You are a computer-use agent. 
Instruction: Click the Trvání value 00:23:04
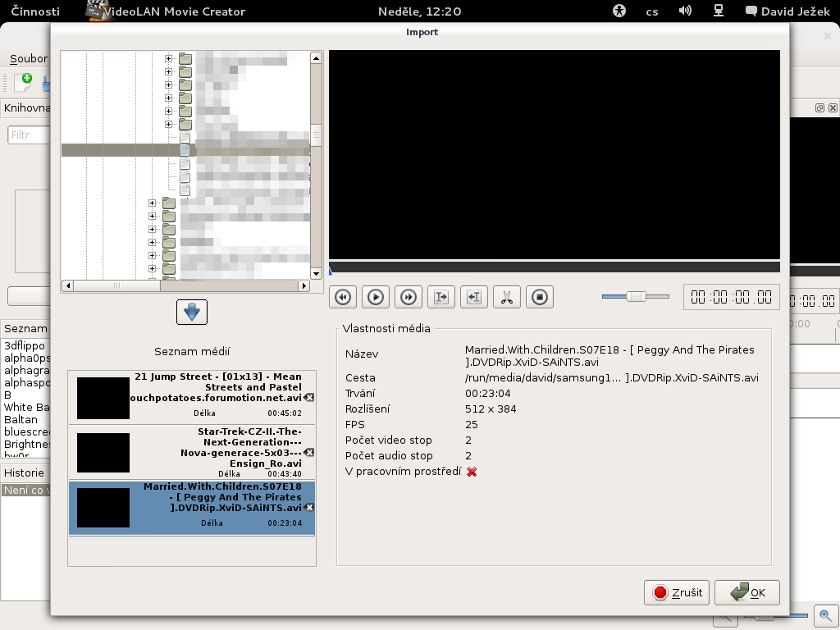[x=488, y=393]
